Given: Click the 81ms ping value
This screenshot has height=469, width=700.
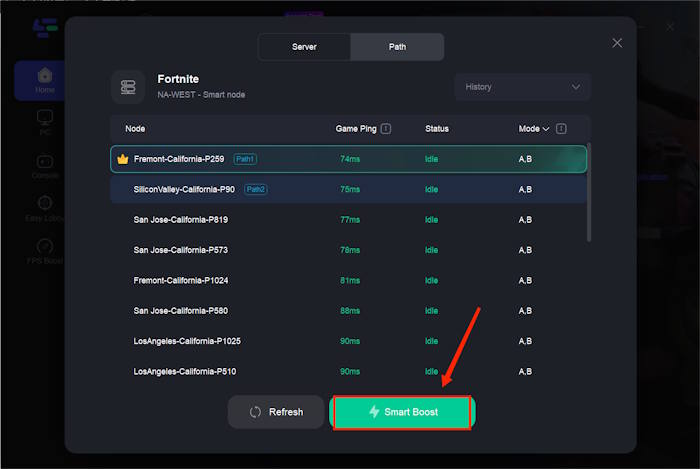Looking at the screenshot, I should tap(350, 280).
